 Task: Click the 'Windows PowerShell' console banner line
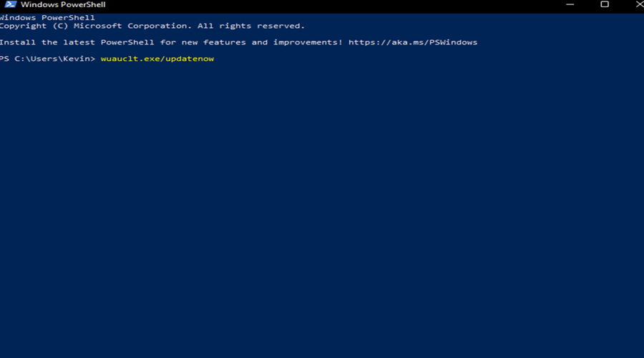[47, 18]
